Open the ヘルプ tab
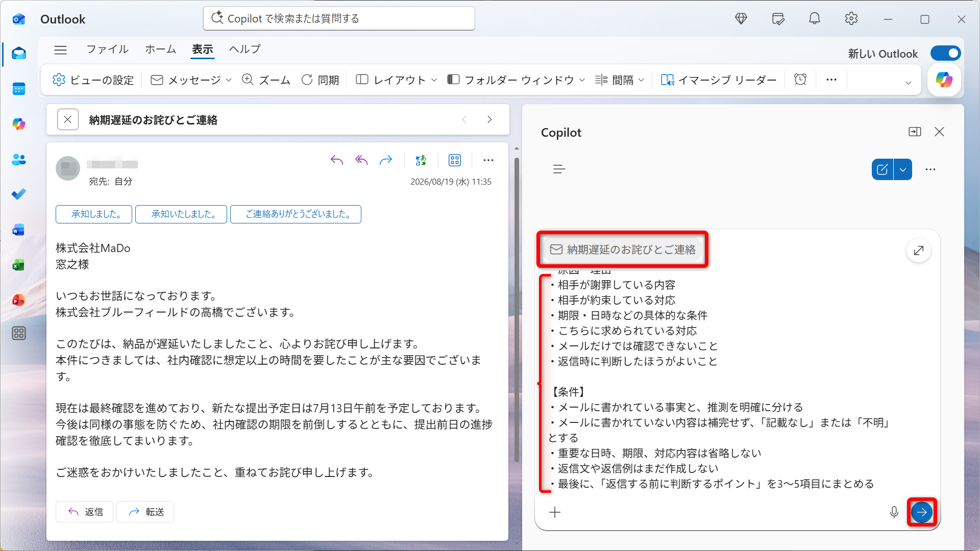This screenshot has height=551, width=980. pyautogui.click(x=245, y=49)
